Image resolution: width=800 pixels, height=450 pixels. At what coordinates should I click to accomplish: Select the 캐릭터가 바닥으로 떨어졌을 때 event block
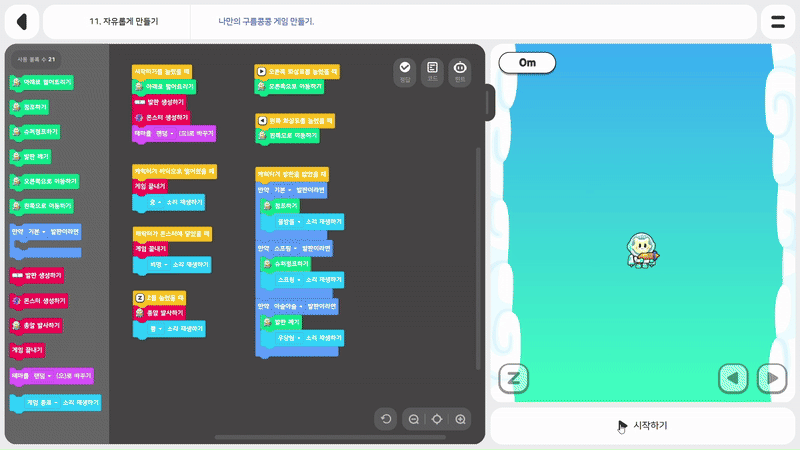[174, 172]
